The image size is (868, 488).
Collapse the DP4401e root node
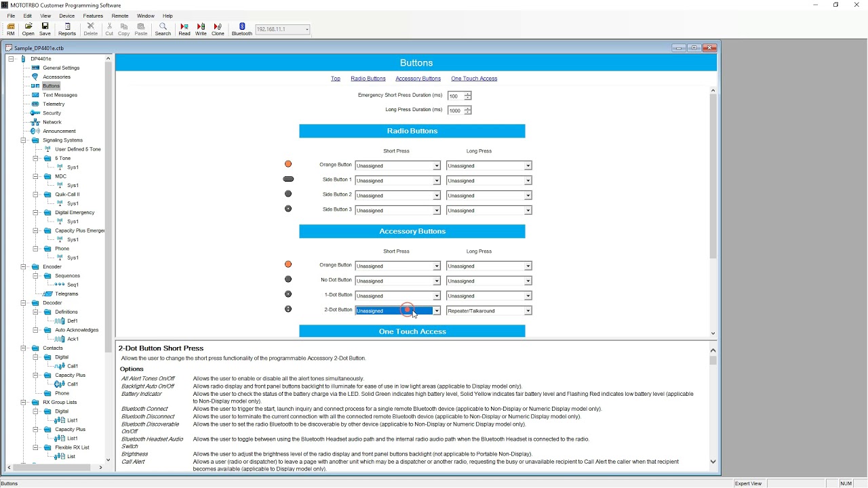tap(12, 59)
